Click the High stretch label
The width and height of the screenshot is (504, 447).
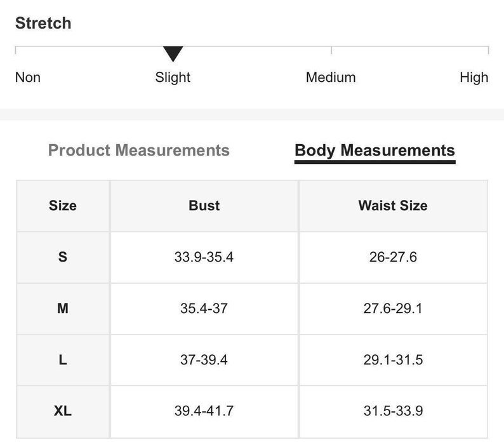474,77
